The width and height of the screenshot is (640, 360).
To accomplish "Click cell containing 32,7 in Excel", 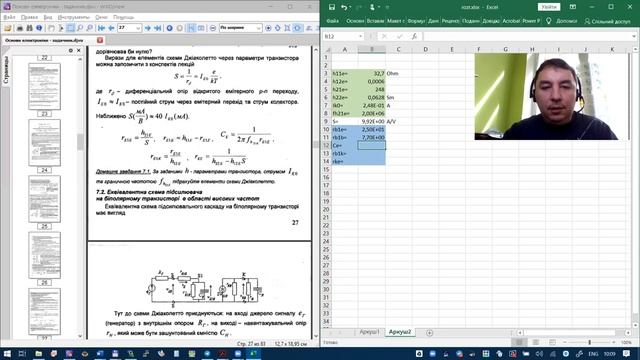I will [x=371, y=73].
